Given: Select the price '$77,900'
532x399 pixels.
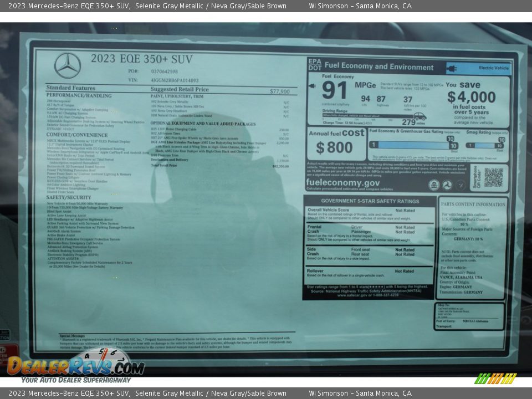Looking at the screenshot, I should [x=279, y=91].
